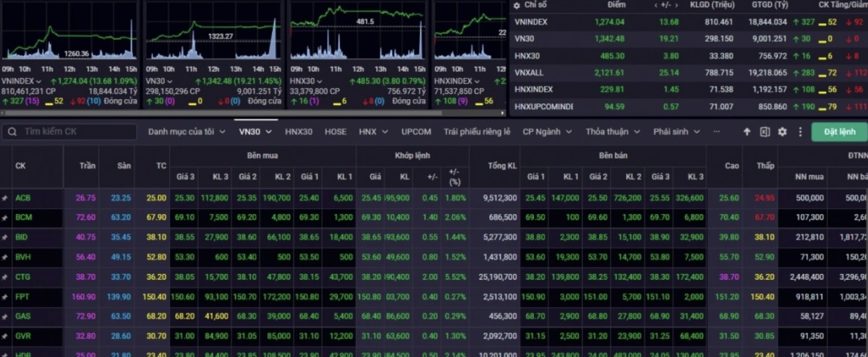Open the BVH stock symbol

tap(23, 257)
